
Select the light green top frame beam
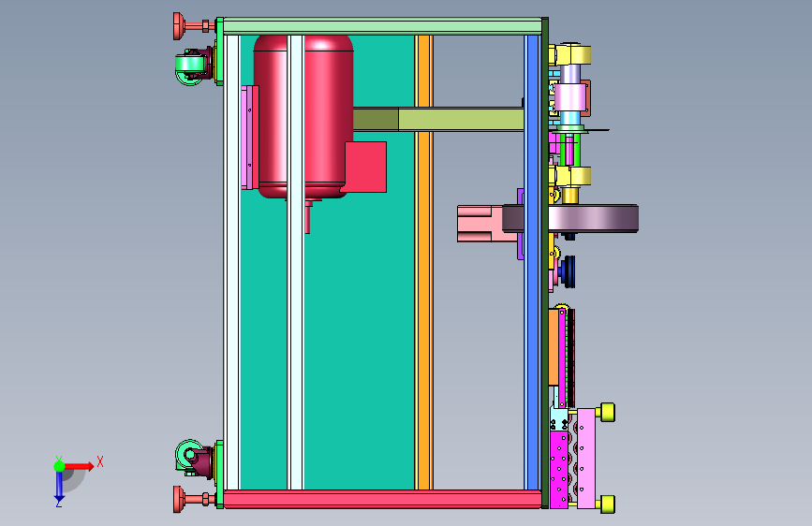[x=382, y=26]
